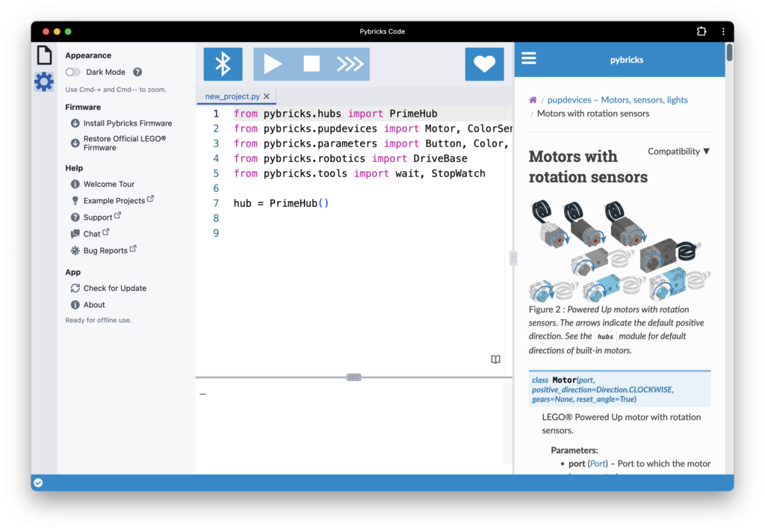
Task: Click the About info icon
Action: point(75,305)
